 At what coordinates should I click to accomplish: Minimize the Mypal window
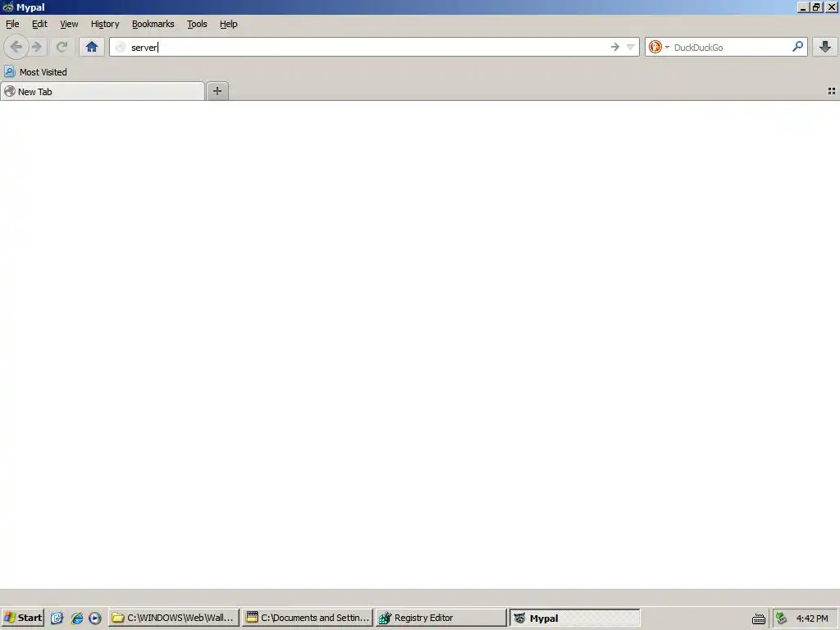click(802, 7)
